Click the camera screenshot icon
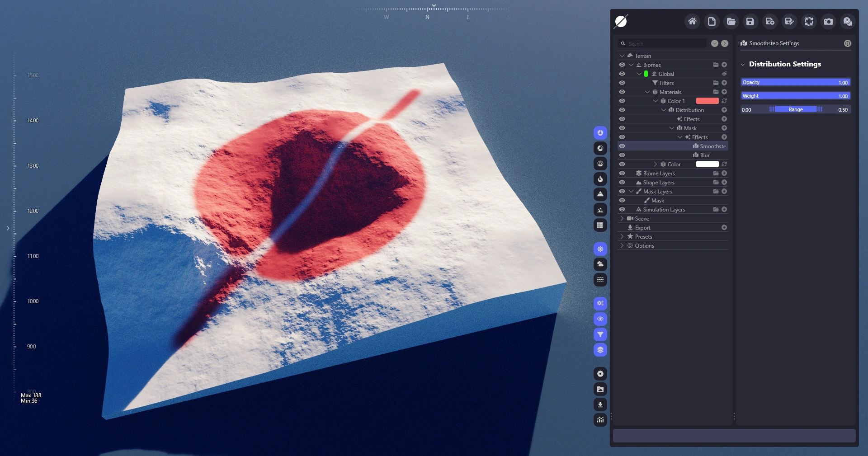 tap(828, 21)
